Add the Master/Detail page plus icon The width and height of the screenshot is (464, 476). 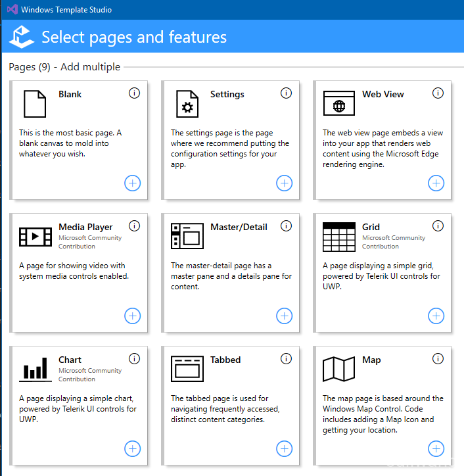pyautogui.click(x=285, y=316)
